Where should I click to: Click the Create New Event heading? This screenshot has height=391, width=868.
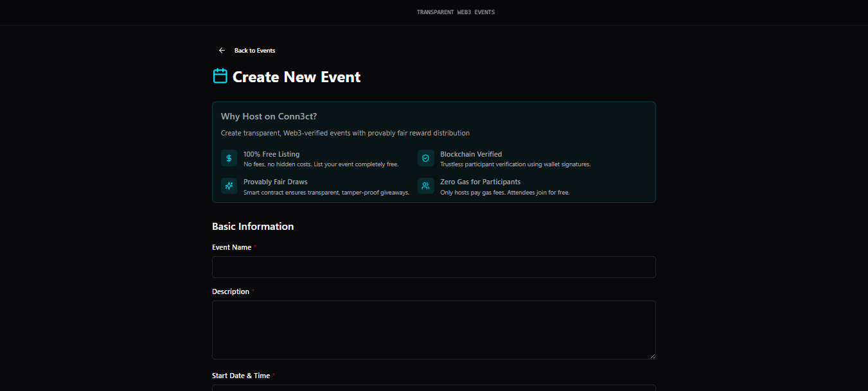coord(296,77)
